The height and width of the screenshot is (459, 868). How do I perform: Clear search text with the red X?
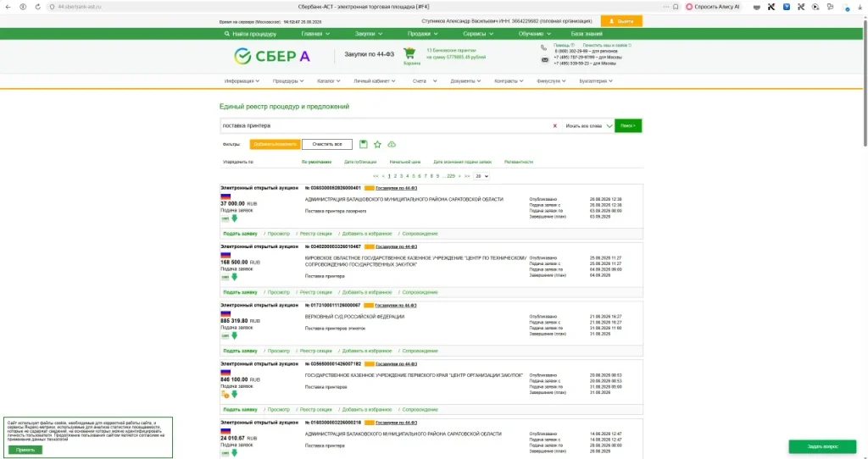click(554, 126)
